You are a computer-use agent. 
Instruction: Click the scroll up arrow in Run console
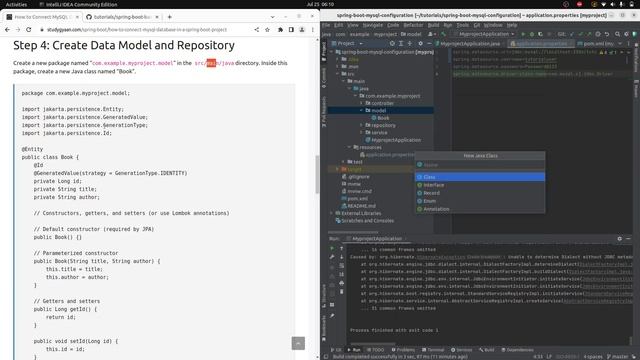[x=342, y=248]
